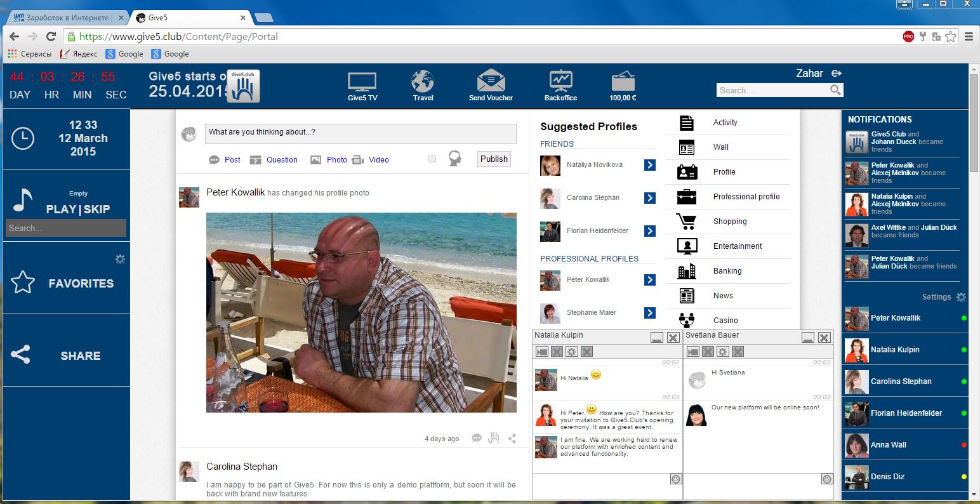The width and height of the screenshot is (980, 504).
Task: Click PLAY in the music player
Action: point(61,209)
